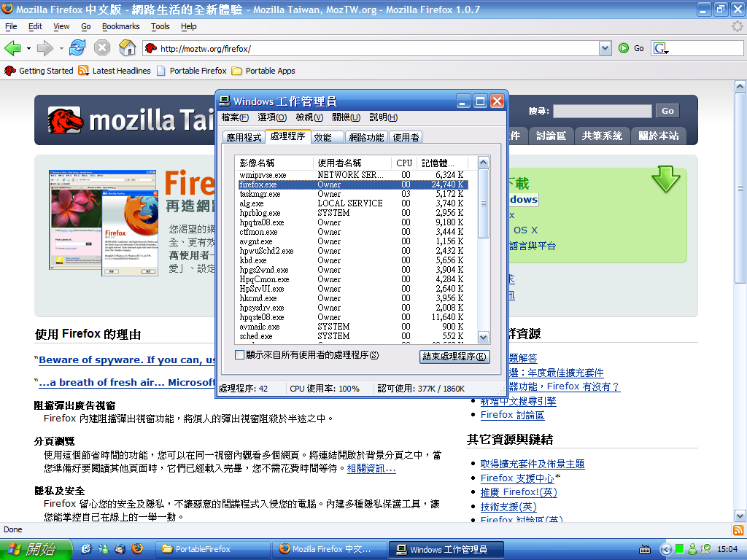Screen dimensions: 747x560
Task: Expand hidden tray icons with the arrow
Action: click(x=666, y=549)
